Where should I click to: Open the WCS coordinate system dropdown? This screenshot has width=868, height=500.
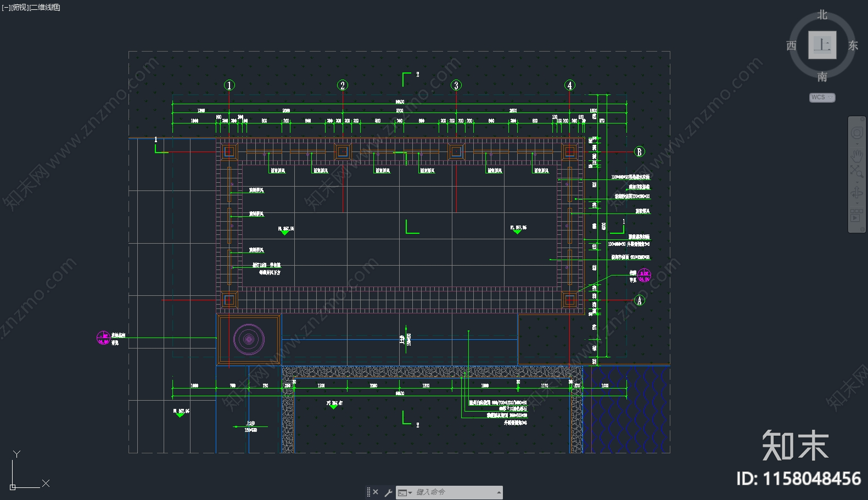[822, 97]
